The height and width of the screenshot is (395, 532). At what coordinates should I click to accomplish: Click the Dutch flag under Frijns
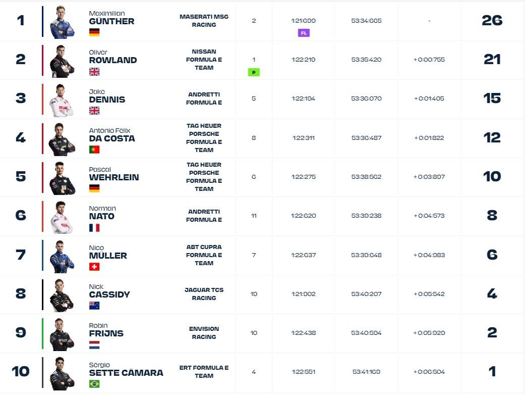point(94,345)
